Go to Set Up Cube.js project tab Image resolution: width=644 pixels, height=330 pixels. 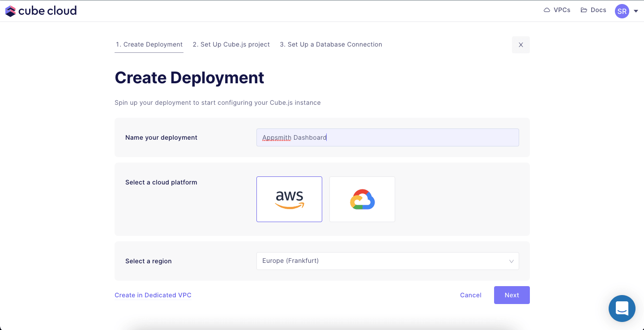pos(231,44)
